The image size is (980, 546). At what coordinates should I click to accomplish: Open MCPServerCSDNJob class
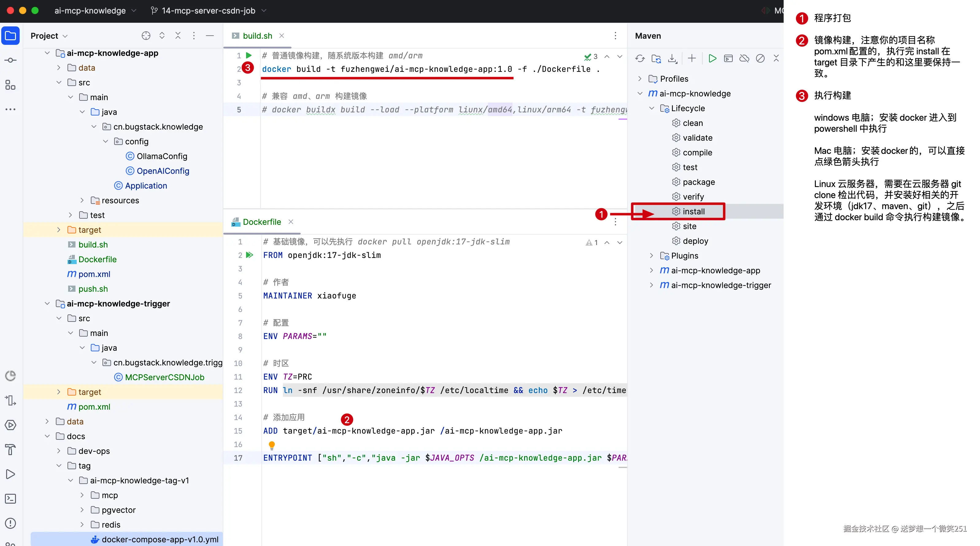(160, 377)
